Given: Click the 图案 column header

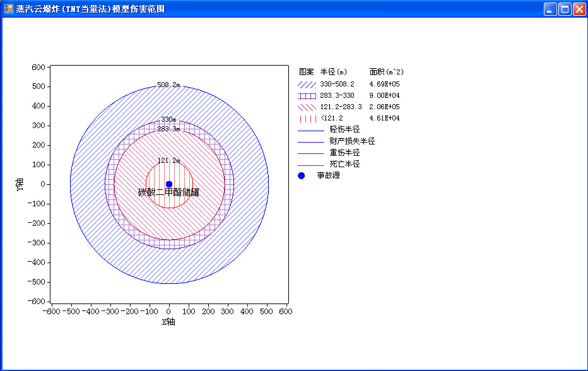Looking at the screenshot, I should click(307, 72).
